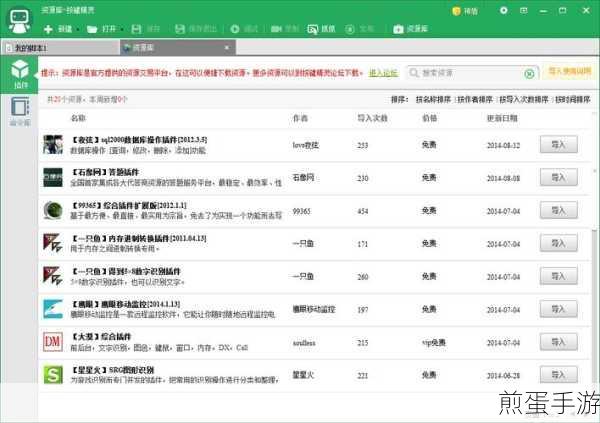The image size is (600, 423).
Task: Click green S thumbnail of 星星火 plugin
Action: (53, 375)
